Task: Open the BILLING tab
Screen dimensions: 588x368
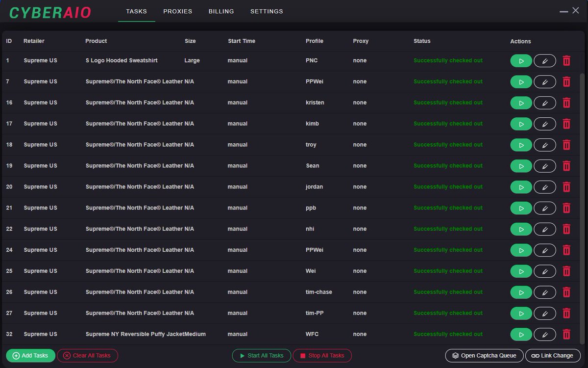Action: coord(221,11)
